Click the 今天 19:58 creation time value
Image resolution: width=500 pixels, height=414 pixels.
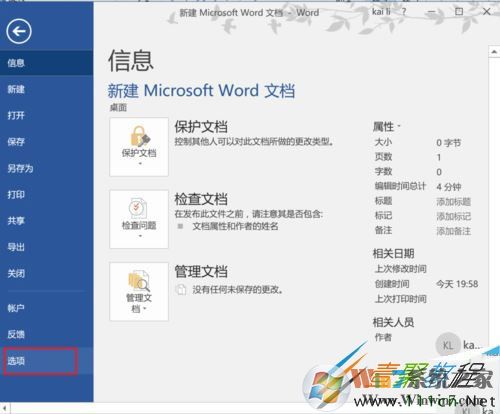pos(457,284)
